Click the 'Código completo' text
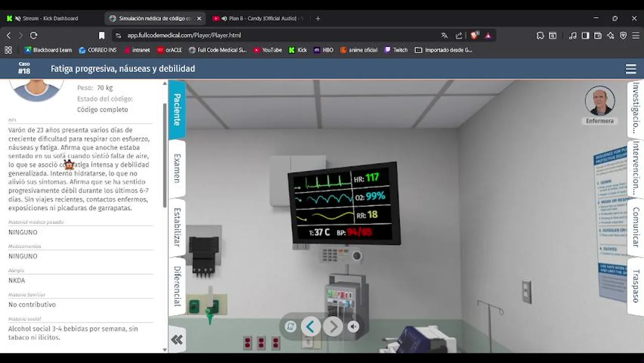The height and width of the screenshot is (363, 644). [x=102, y=110]
